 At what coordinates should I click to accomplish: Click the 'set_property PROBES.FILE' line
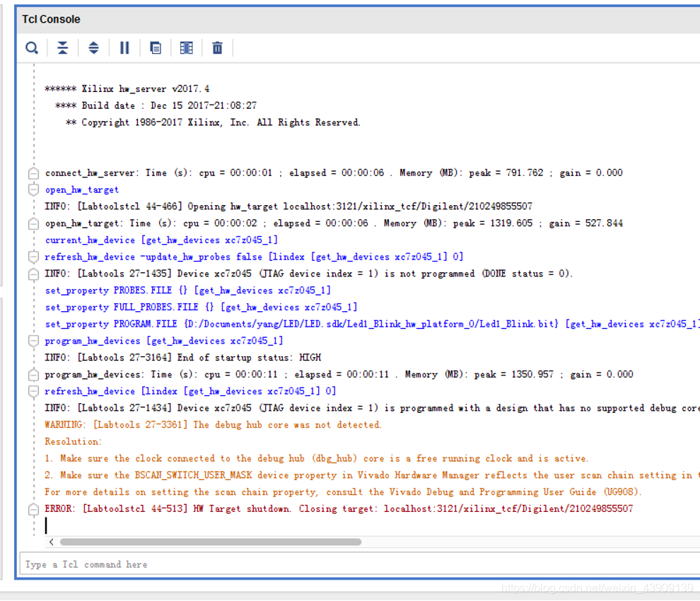pyautogui.click(x=188, y=291)
